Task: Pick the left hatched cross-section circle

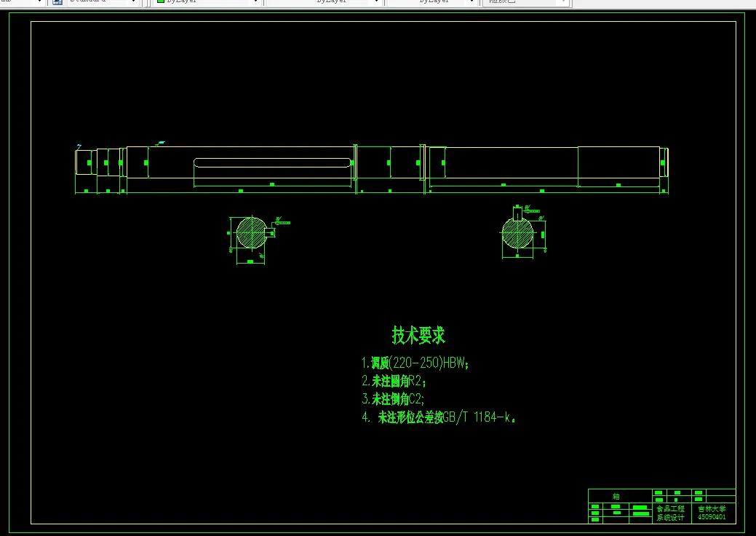Action: point(252,233)
